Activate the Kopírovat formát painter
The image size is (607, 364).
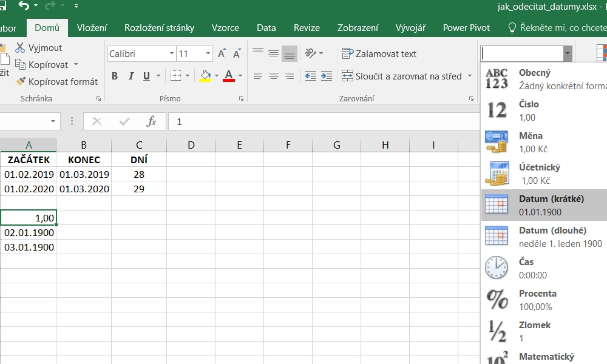[x=56, y=82]
